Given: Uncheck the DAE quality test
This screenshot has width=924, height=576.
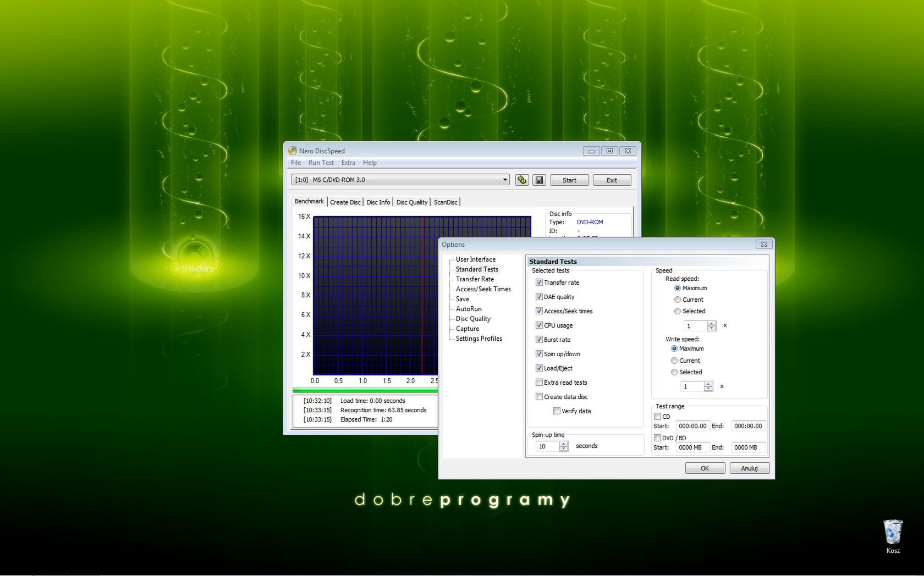Looking at the screenshot, I should click(539, 296).
